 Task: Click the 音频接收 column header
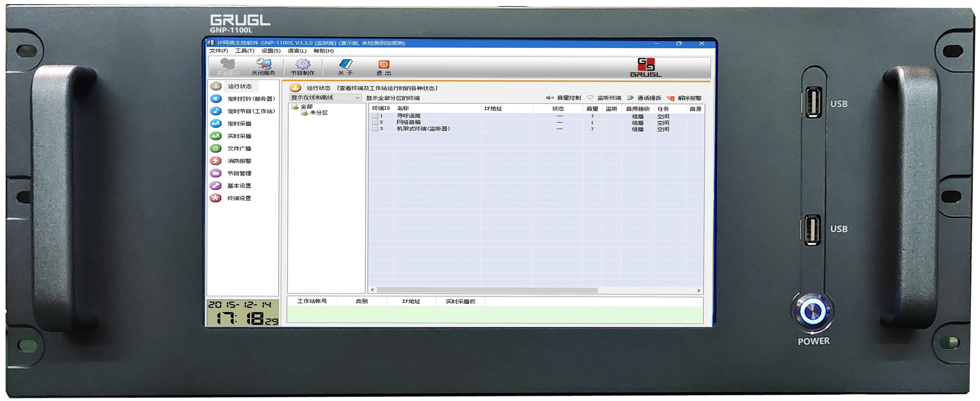(638, 108)
